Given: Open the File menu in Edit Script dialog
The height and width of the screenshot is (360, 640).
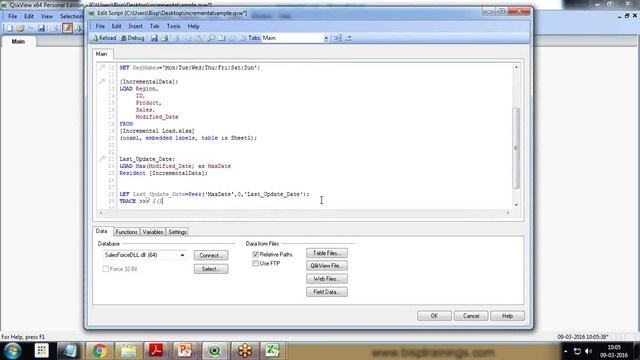Looking at the screenshot, I should 100,26.
